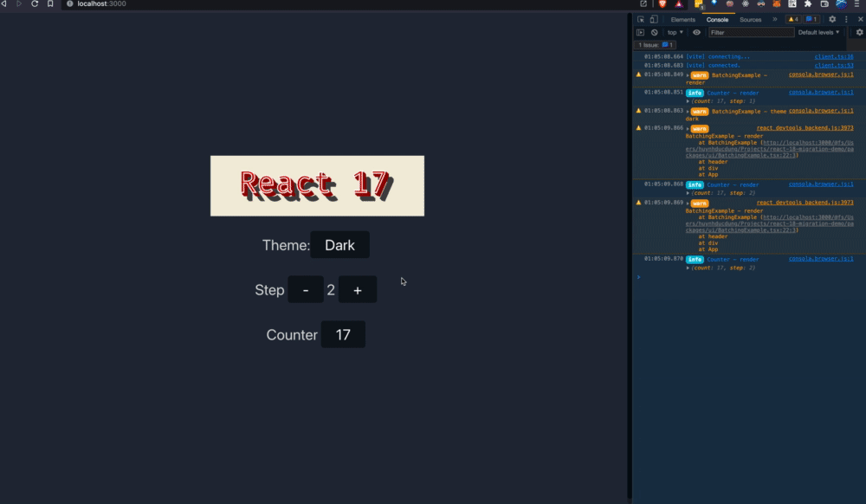
Task: Click the React 17 heading banner
Action: [317, 185]
